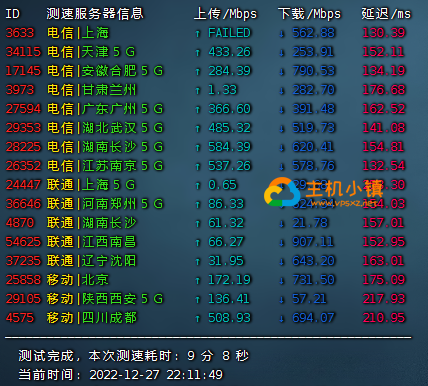This screenshot has width=428, height=386.
Task: Click upload value 1.33
Action: [x=222, y=90]
